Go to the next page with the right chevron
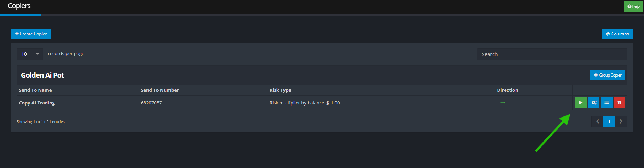644x168 pixels. pyautogui.click(x=621, y=121)
